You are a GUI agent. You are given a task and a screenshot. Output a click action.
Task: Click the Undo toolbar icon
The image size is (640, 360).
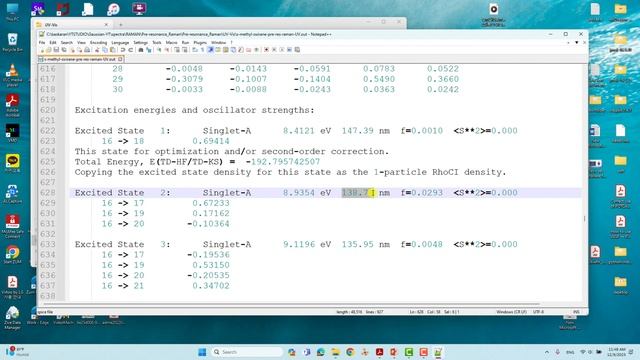pyautogui.click(x=122, y=50)
